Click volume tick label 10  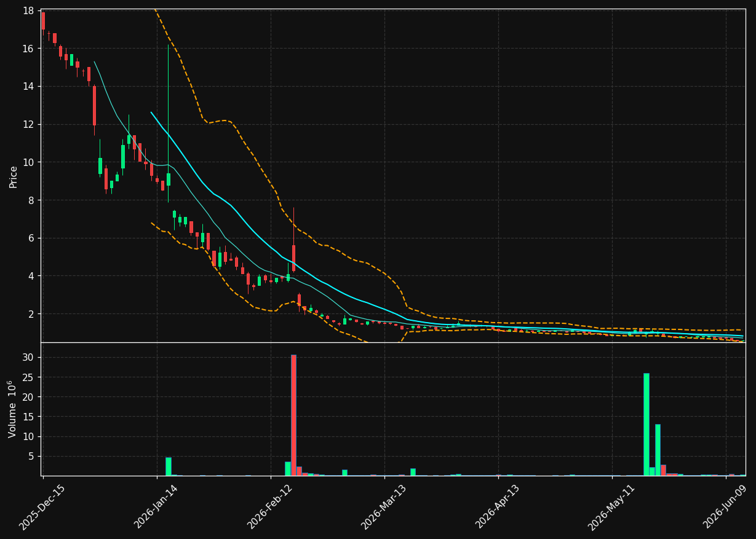[28, 436]
